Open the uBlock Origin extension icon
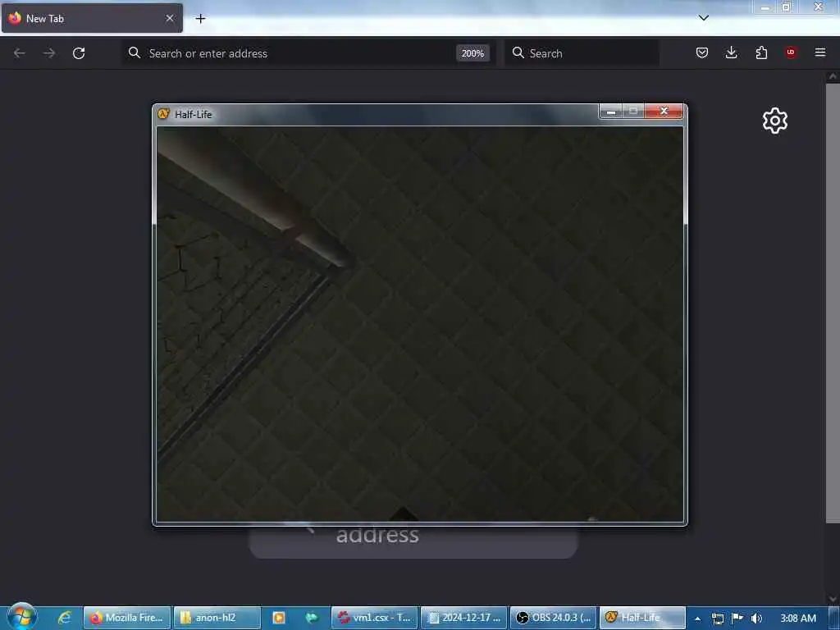The width and height of the screenshot is (840, 630). pyautogui.click(x=791, y=52)
